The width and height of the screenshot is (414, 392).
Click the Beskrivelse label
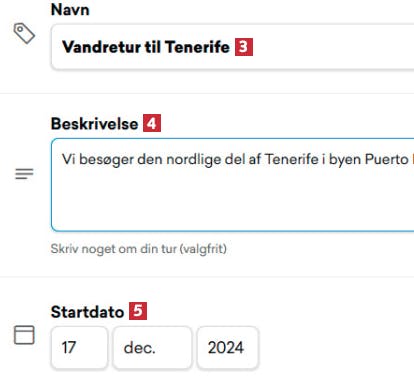pos(94,124)
